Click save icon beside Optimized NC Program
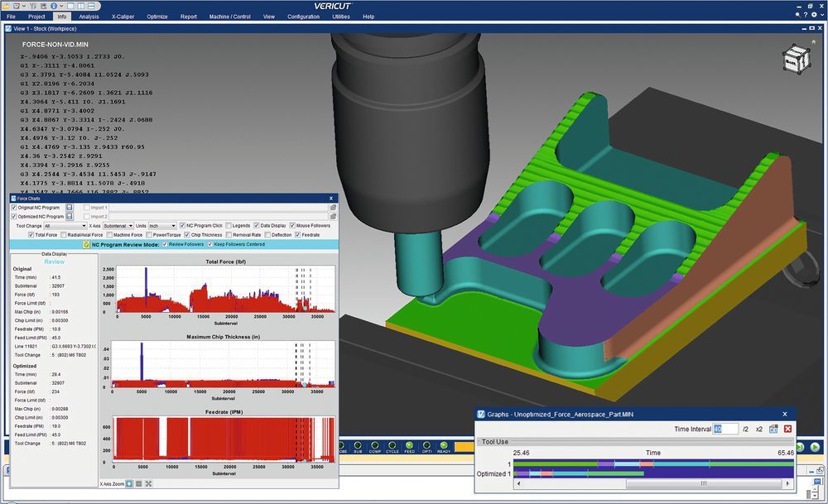 (70, 216)
